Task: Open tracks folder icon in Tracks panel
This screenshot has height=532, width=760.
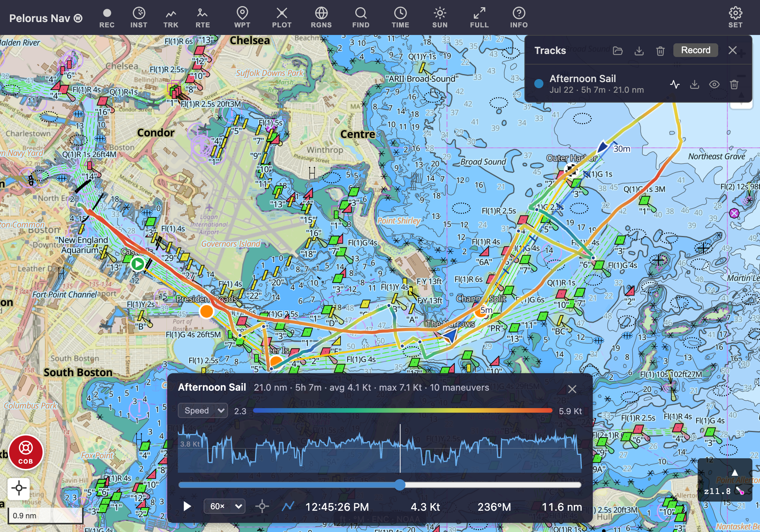Action: tap(618, 51)
